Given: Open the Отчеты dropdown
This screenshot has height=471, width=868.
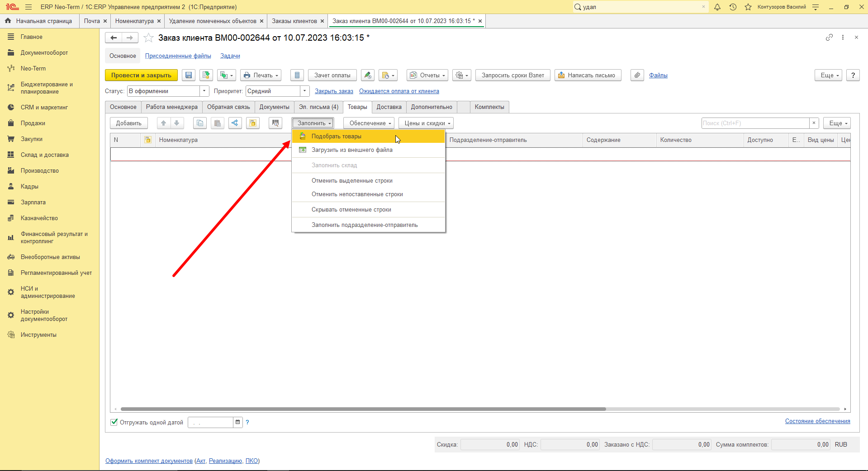Looking at the screenshot, I should coord(427,75).
